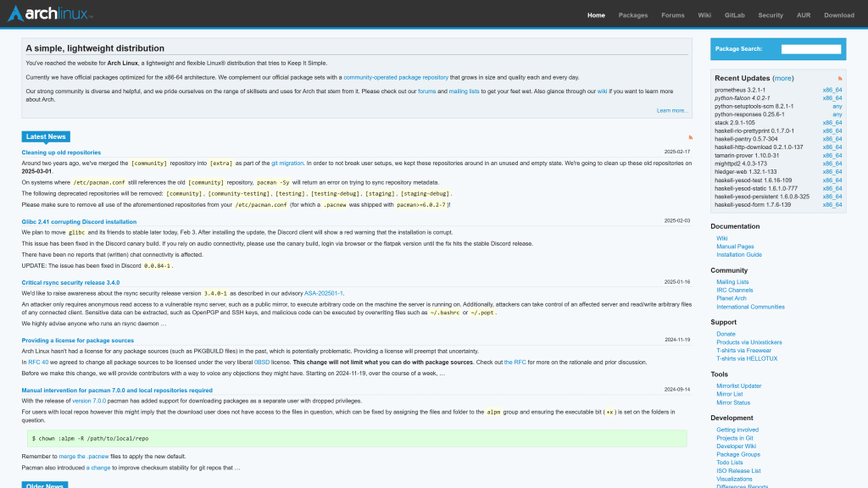Open T-shirts via HELLOTUX link
This screenshot has height=488, width=868.
[x=747, y=359]
